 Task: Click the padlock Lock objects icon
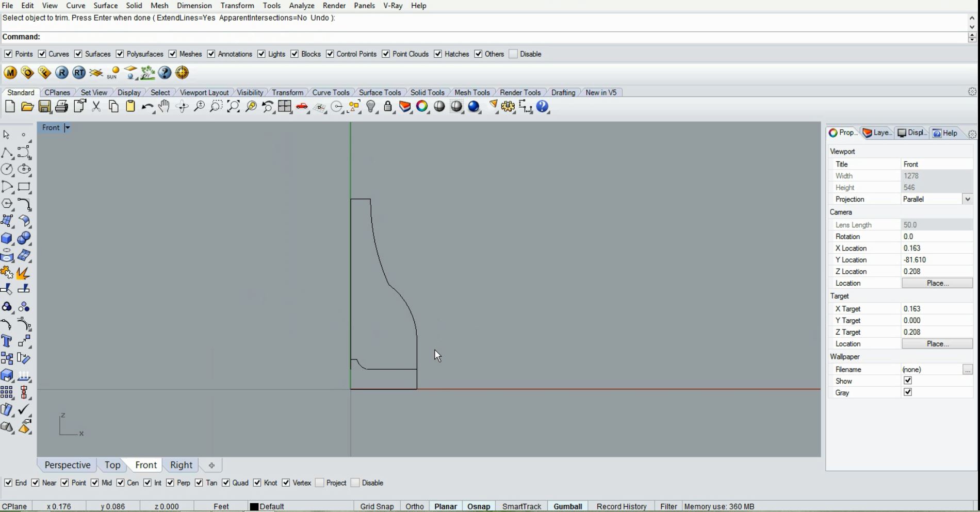[x=388, y=107]
